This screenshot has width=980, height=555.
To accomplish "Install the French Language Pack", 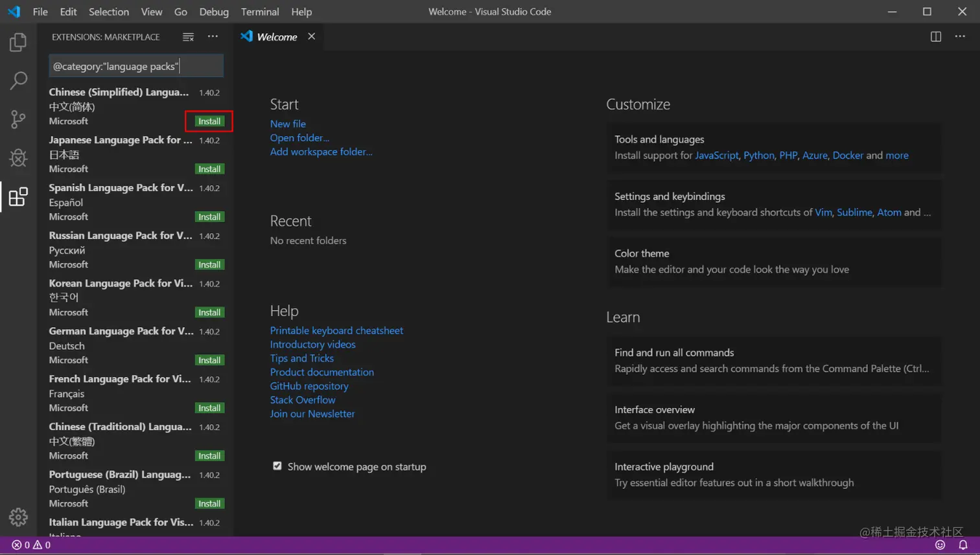I will click(209, 408).
